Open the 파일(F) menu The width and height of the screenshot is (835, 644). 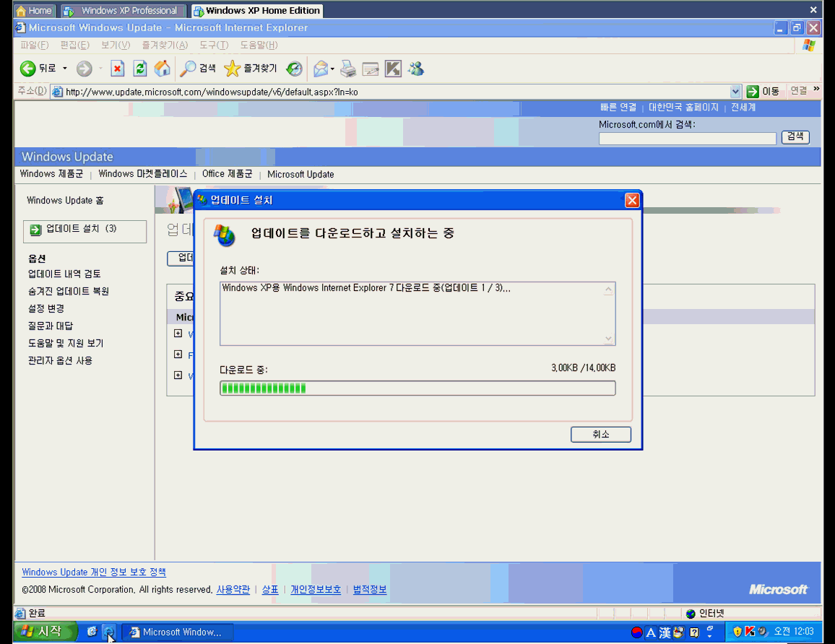(34, 45)
